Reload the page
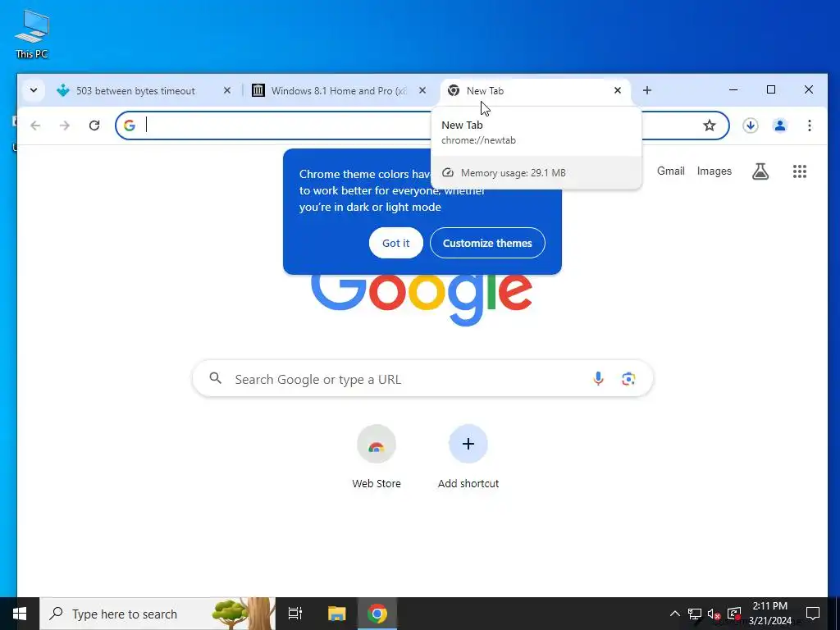Viewport: 840px width, 630px height. (94, 126)
